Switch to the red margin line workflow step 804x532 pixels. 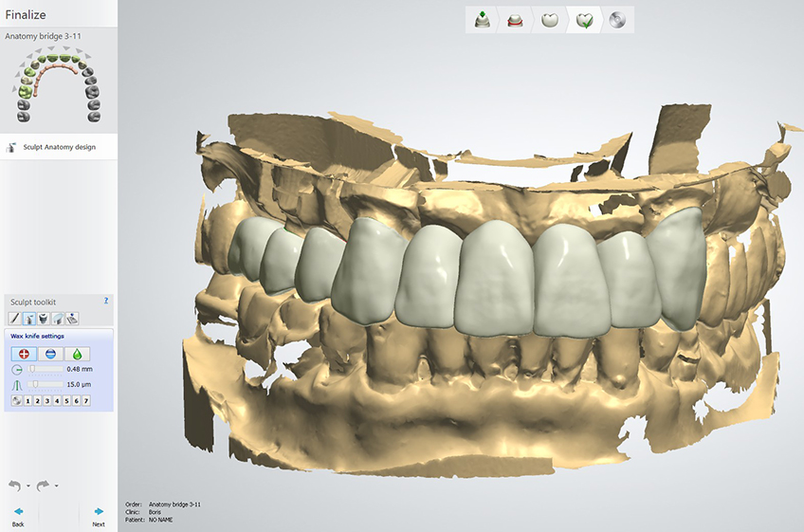coord(515,20)
